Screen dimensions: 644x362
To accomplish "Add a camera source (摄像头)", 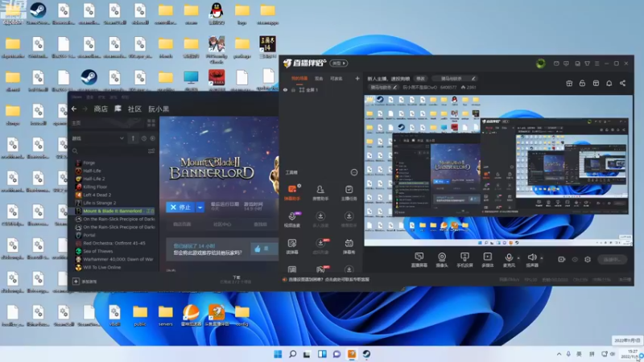I will coord(442,259).
